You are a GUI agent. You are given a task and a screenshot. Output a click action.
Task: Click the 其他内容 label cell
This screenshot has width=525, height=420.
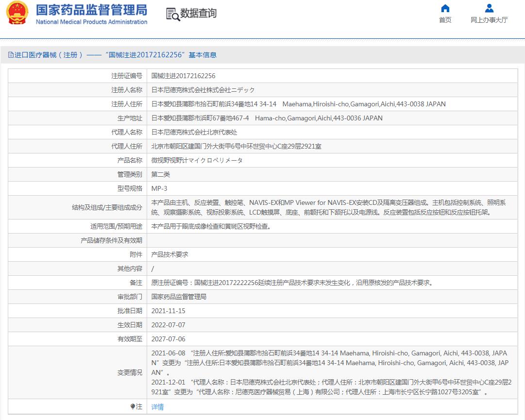coord(77,269)
